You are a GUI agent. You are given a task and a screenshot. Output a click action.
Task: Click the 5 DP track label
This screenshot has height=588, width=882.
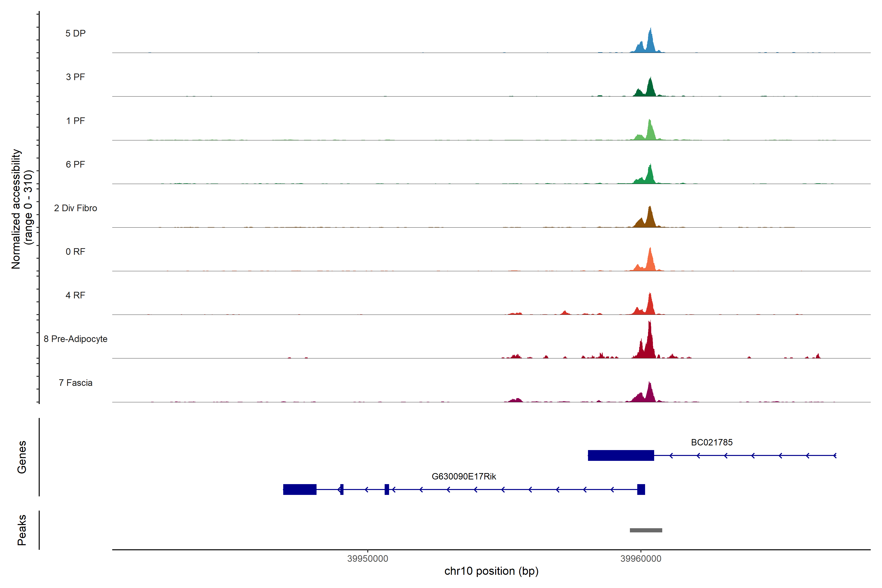[75, 33]
